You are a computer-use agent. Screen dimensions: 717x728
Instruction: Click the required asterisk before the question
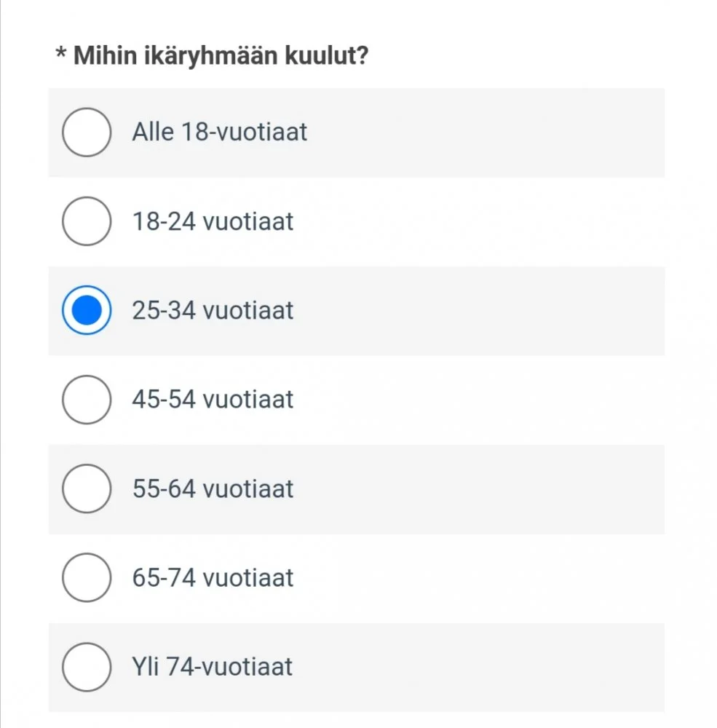pos(61,53)
